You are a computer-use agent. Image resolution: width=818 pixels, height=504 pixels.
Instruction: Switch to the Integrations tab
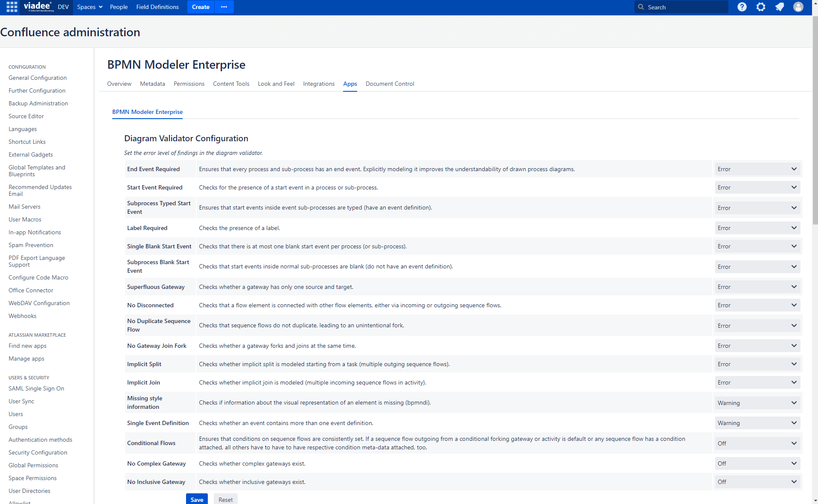tap(319, 84)
